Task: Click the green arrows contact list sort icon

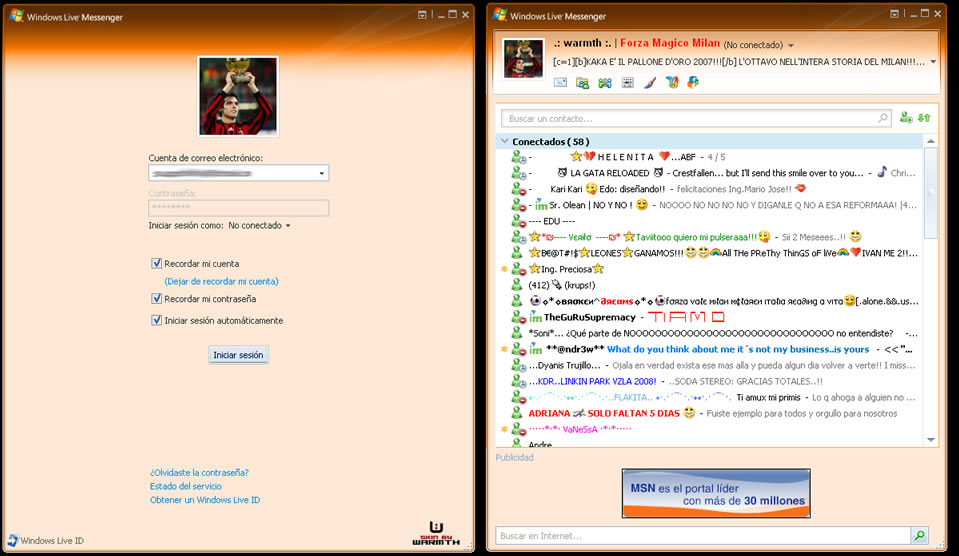Action: tap(924, 117)
